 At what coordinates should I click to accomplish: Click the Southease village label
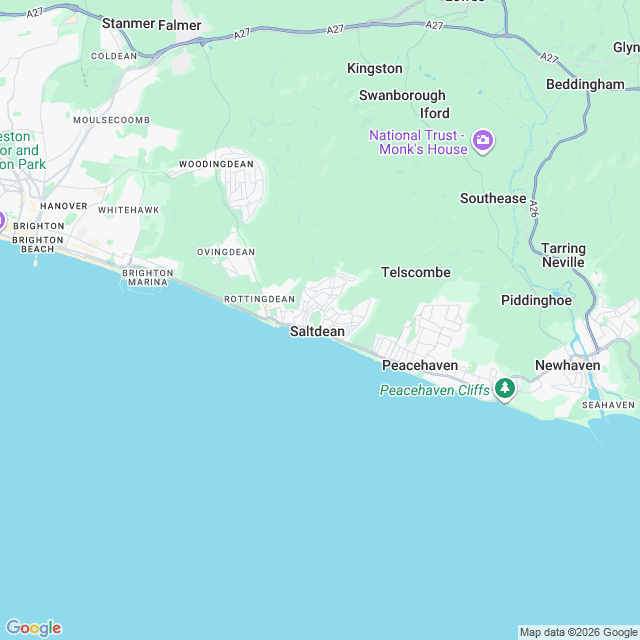click(493, 198)
